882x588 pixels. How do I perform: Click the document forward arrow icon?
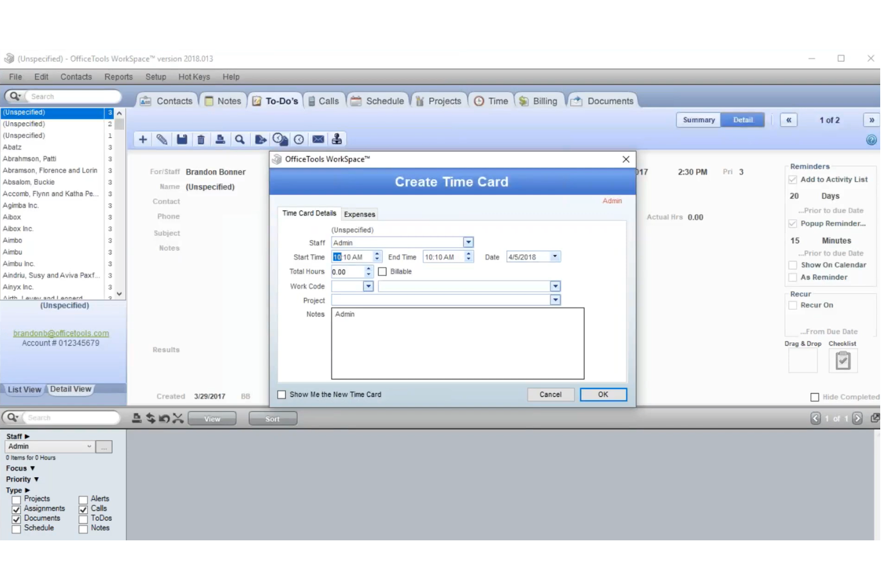[x=260, y=139]
